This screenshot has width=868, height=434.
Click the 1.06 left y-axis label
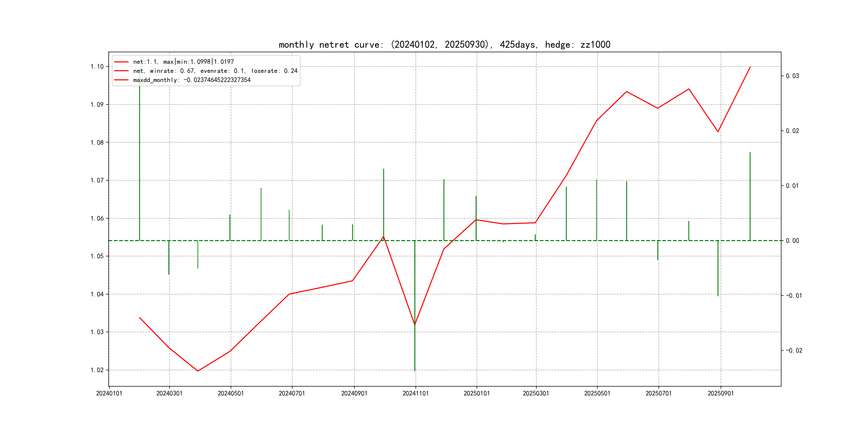point(97,218)
